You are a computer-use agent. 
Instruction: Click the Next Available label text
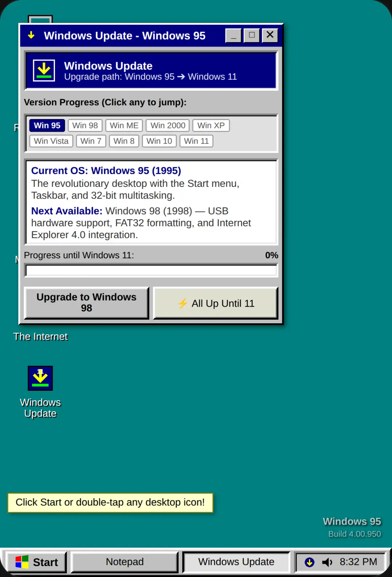point(67,211)
